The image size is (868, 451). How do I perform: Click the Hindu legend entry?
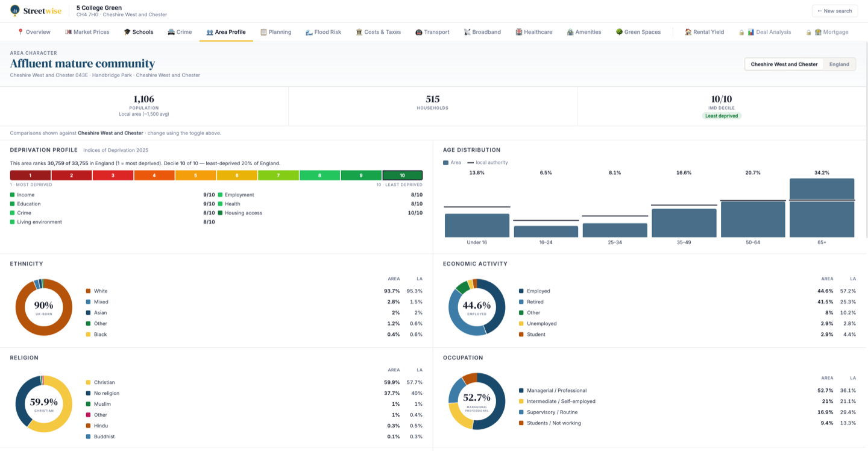pos(254,426)
